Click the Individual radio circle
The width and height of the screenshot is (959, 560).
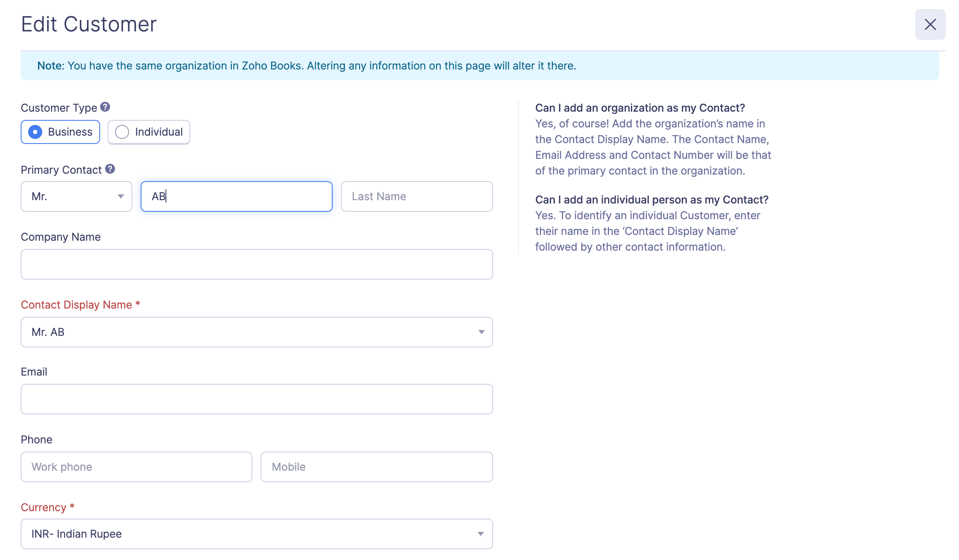tap(122, 132)
